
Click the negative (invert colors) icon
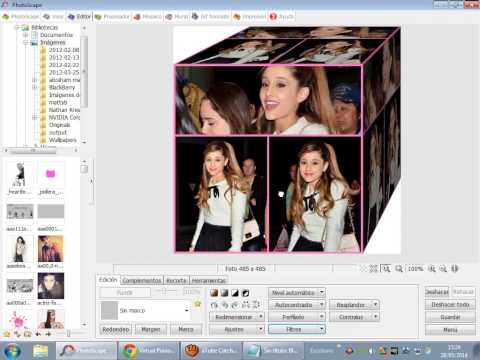[x=246, y=293]
